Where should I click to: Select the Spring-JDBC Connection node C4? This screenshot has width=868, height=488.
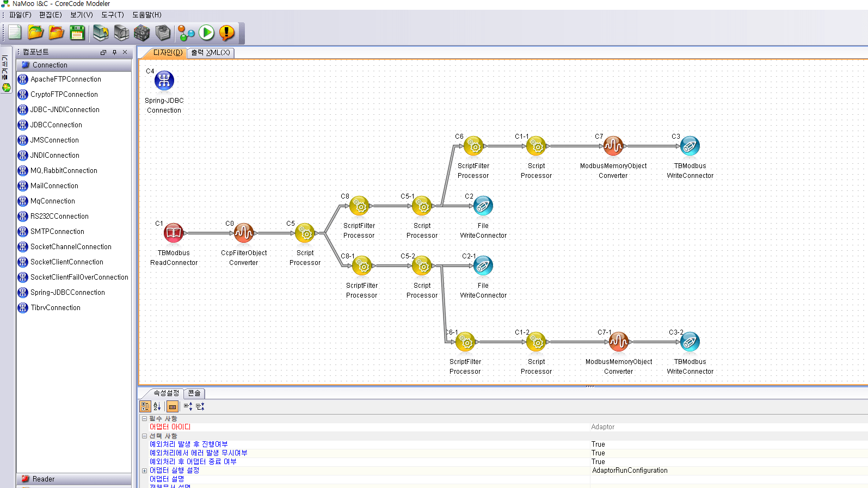pos(164,81)
